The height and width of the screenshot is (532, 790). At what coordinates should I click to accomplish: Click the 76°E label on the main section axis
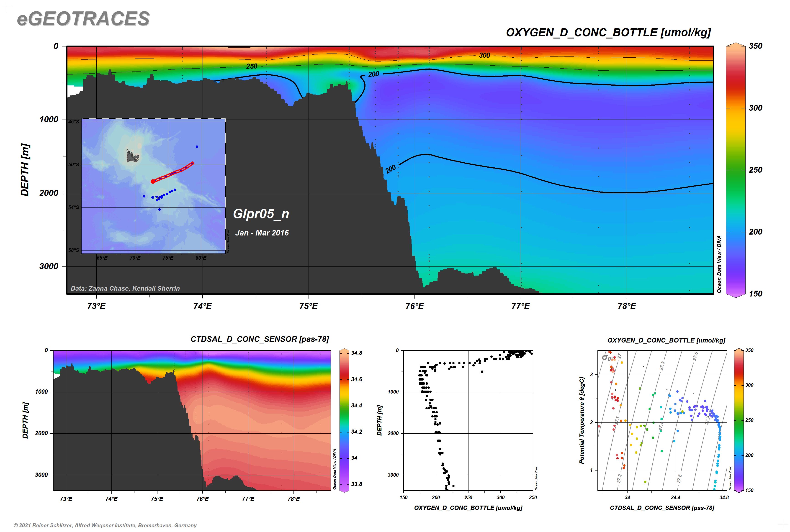[414, 306]
